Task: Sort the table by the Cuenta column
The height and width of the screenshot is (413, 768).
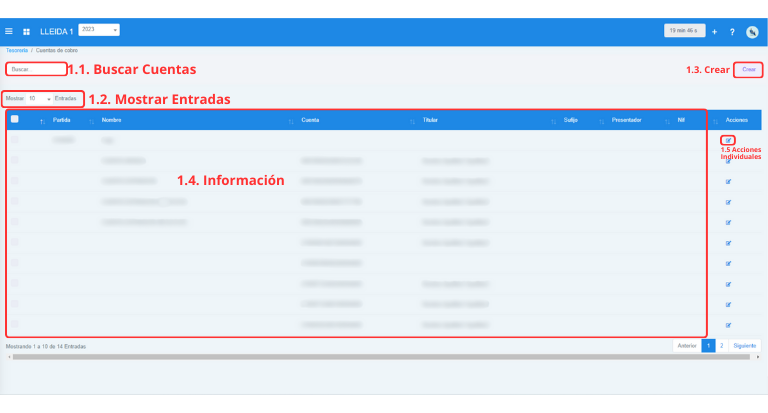Action: click(x=310, y=120)
